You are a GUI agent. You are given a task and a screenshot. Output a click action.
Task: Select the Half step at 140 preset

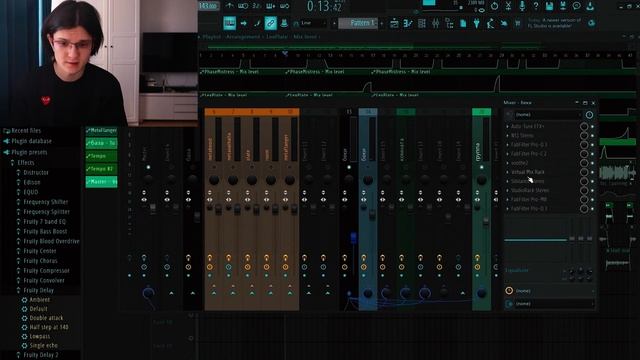coord(49,327)
